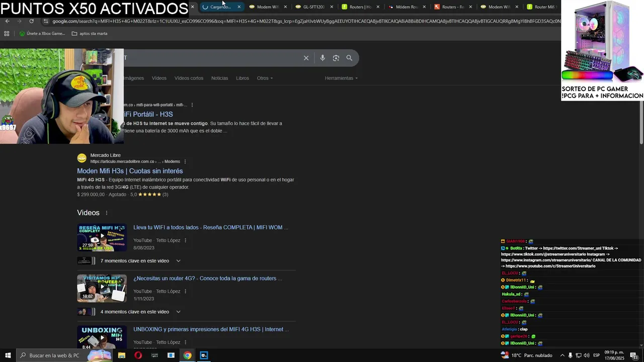Image resolution: width=644 pixels, height=362 pixels.
Task: Open ¿Necesitas un router 4G? video link
Action: pyautogui.click(x=208, y=279)
